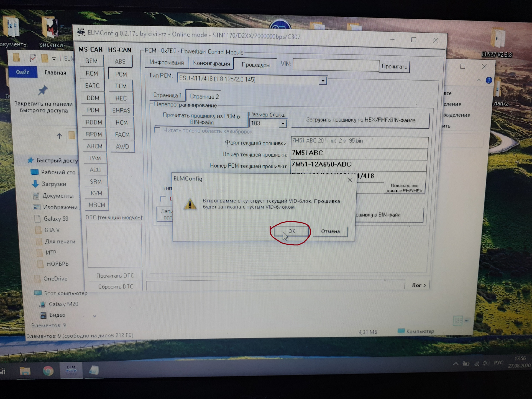
Task: Click the ELMConfig icon in taskbar
Action: pos(71,370)
